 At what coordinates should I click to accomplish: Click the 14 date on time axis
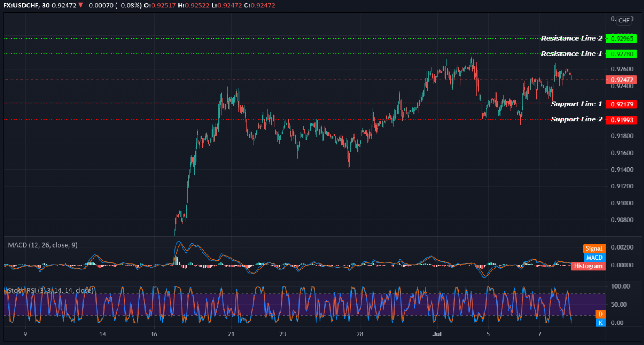[103, 334]
